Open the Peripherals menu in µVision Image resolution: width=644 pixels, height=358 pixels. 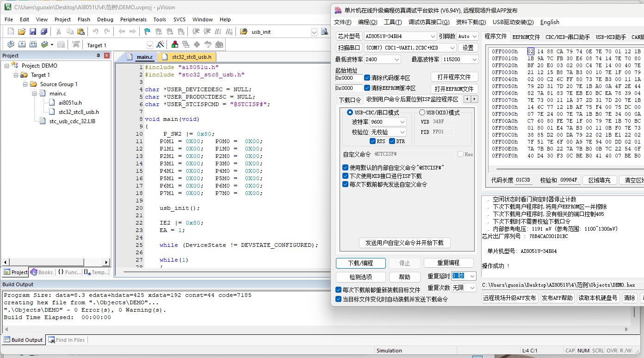tap(133, 19)
